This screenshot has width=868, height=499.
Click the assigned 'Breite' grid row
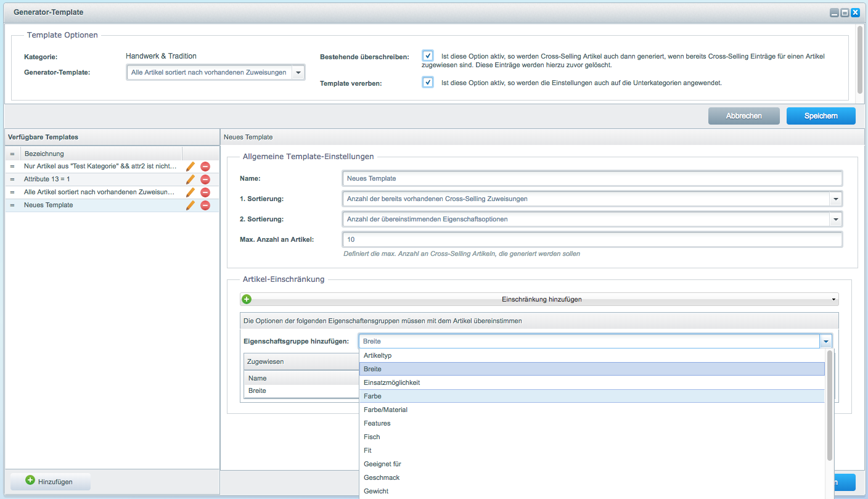point(301,390)
